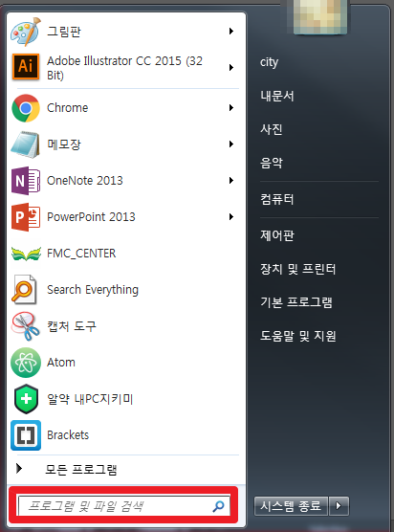
Task: Select the Brackets label
Action: point(68,435)
